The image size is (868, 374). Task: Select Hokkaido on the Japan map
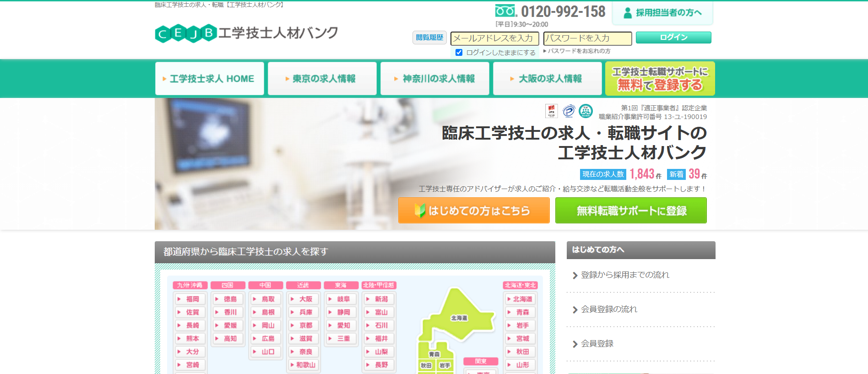(458, 318)
